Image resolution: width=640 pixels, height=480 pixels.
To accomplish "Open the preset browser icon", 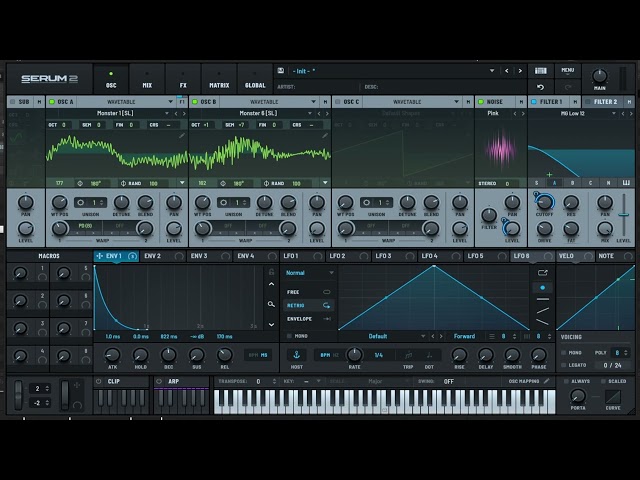I will pos(540,71).
